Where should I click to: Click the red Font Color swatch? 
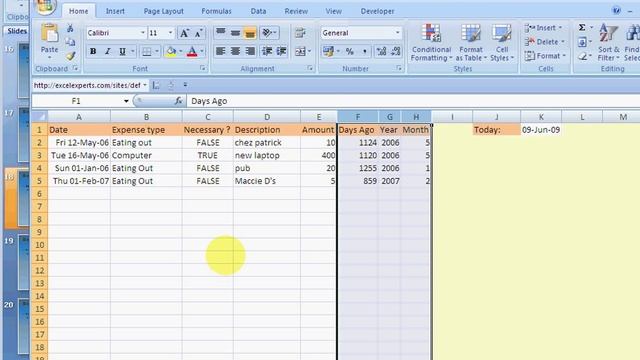(192, 51)
